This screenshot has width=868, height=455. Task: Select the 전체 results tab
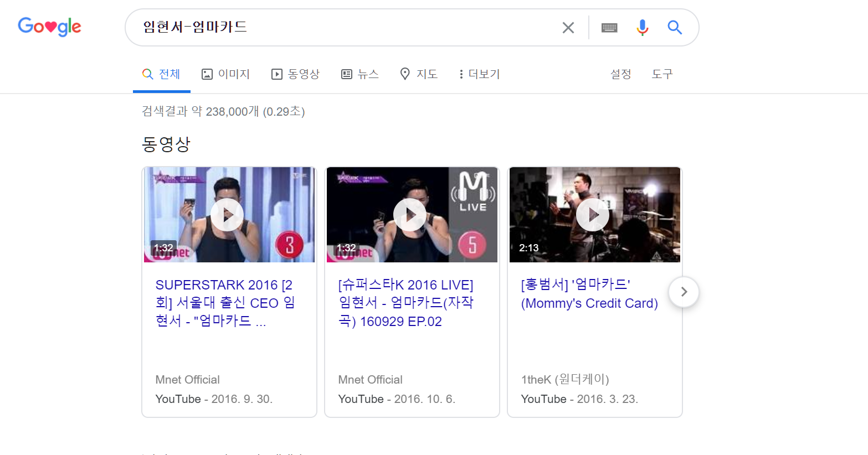point(161,74)
